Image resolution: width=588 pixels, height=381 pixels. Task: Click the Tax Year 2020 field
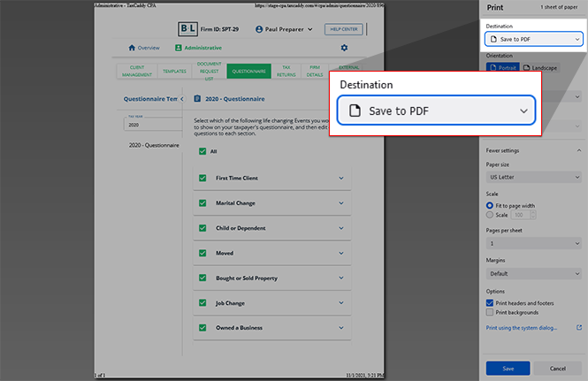(153, 124)
